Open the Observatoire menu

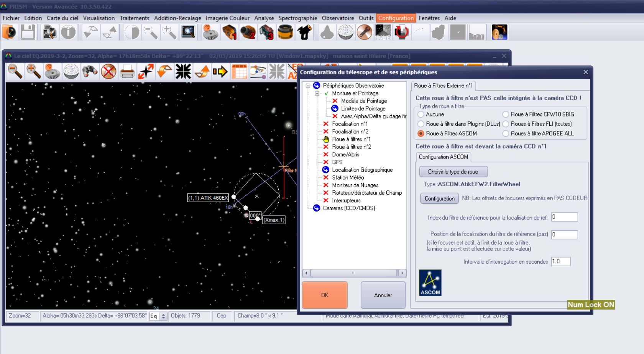coord(338,18)
